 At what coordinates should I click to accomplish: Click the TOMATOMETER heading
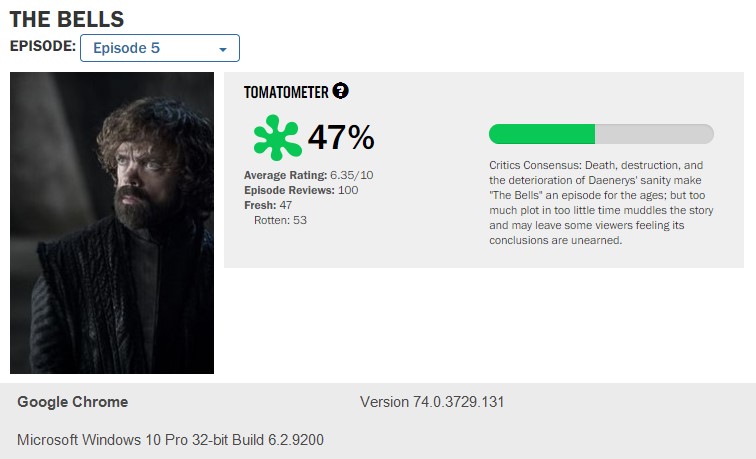tap(286, 92)
